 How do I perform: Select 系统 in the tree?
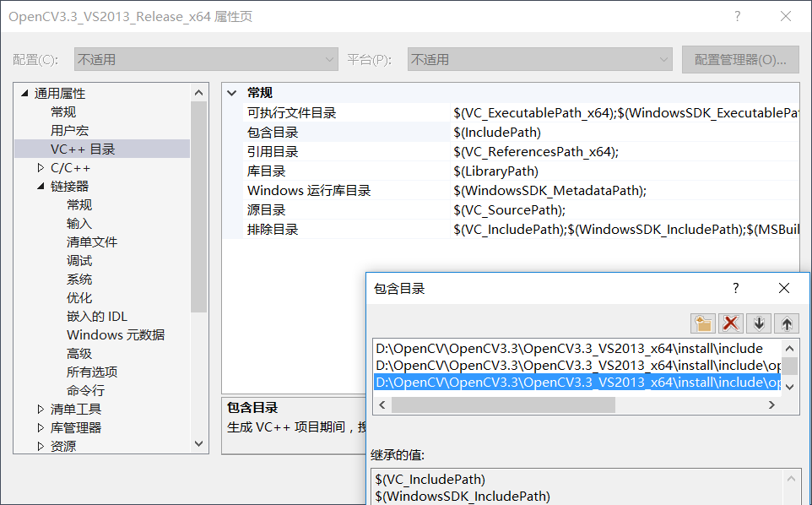79,280
